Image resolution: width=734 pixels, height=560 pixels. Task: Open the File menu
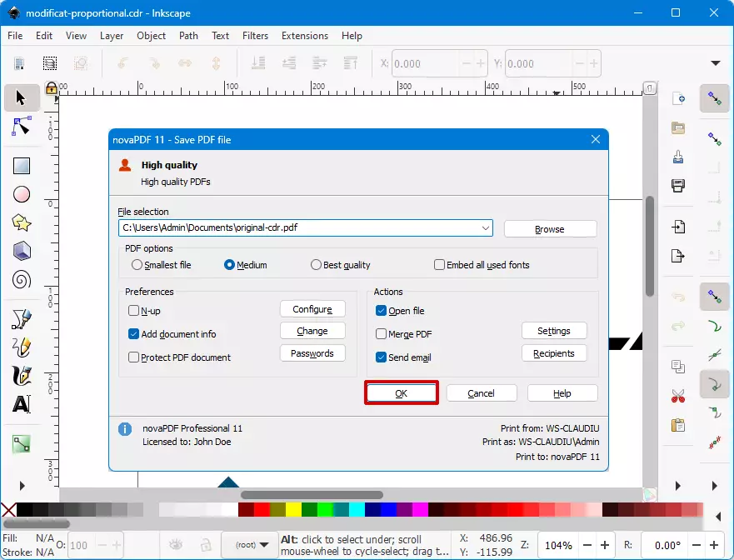coord(15,36)
